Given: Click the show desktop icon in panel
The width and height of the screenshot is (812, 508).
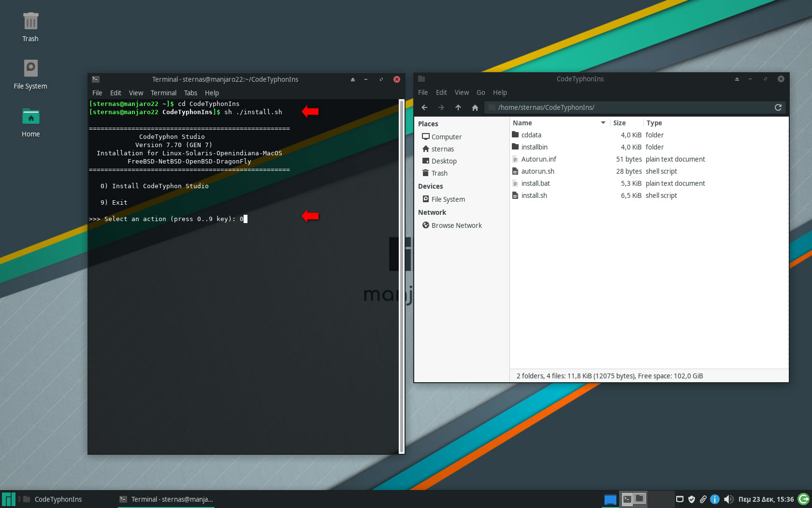Looking at the screenshot, I should (x=610, y=499).
